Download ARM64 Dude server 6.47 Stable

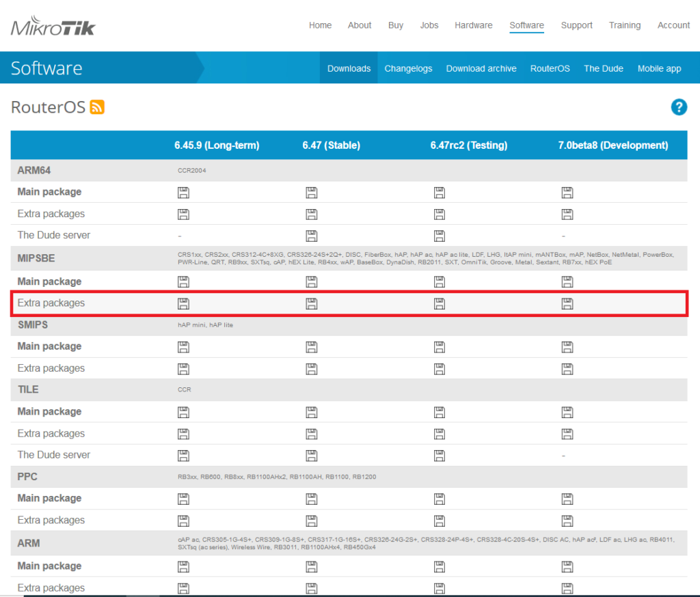pos(312,236)
